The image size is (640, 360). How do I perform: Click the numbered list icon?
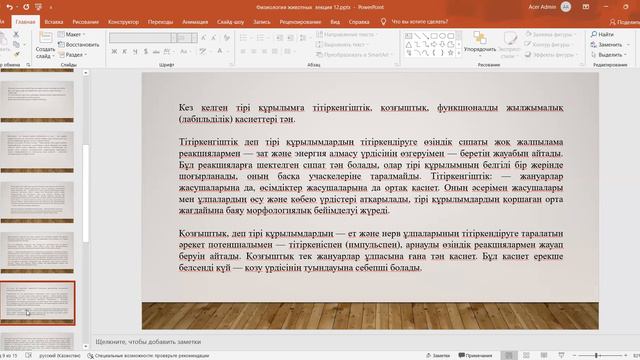pos(260,38)
